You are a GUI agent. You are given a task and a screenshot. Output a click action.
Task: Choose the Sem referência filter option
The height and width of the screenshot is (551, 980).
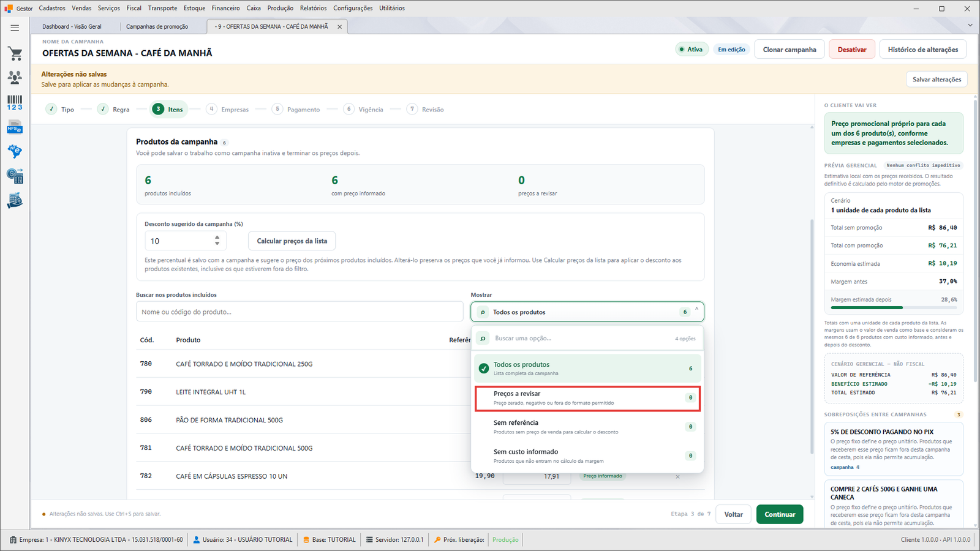pyautogui.click(x=587, y=427)
